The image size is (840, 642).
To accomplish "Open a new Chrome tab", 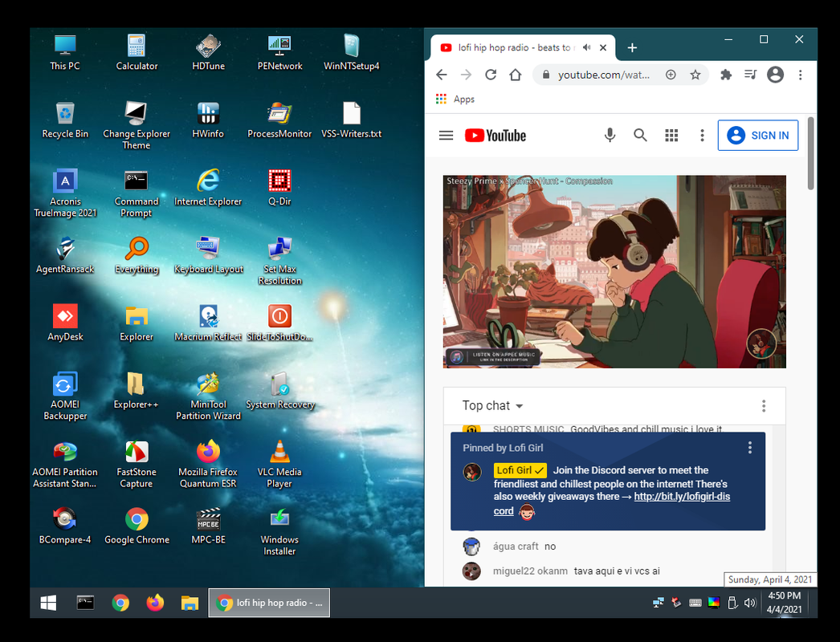I will coord(632,47).
